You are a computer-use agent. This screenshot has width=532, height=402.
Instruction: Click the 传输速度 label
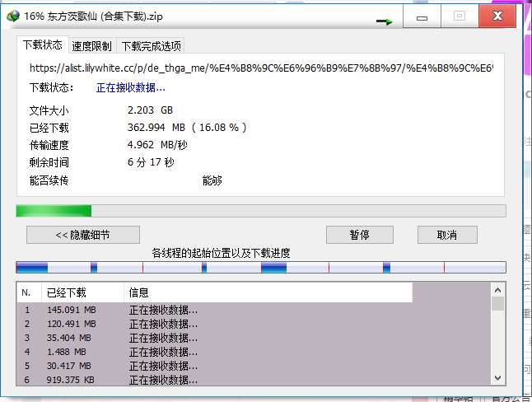[49, 145]
